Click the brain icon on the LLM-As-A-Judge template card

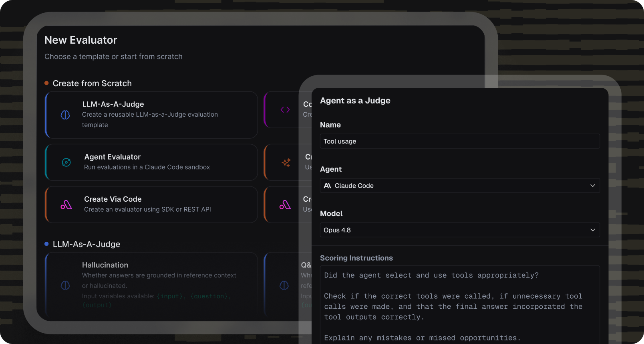coord(65,115)
